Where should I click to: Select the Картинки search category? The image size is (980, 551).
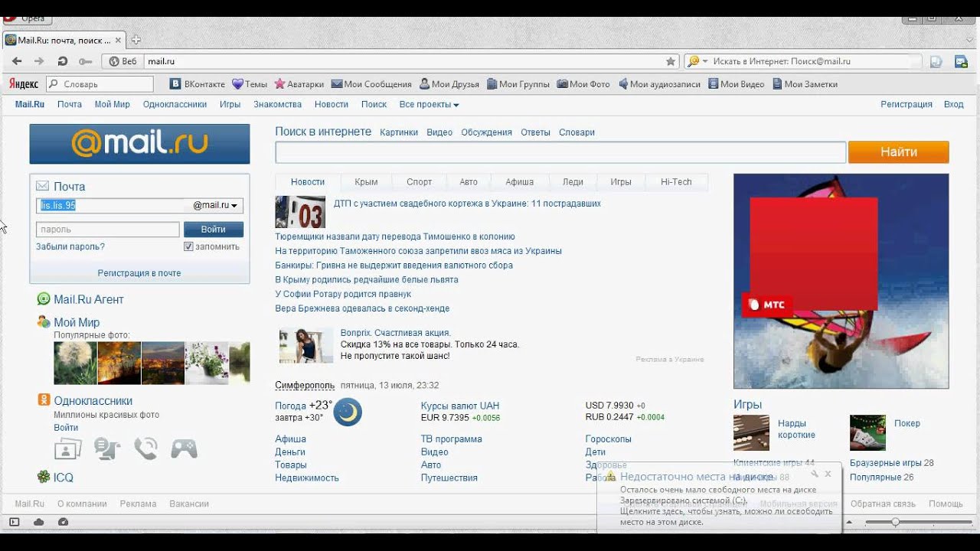pyautogui.click(x=399, y=132)
